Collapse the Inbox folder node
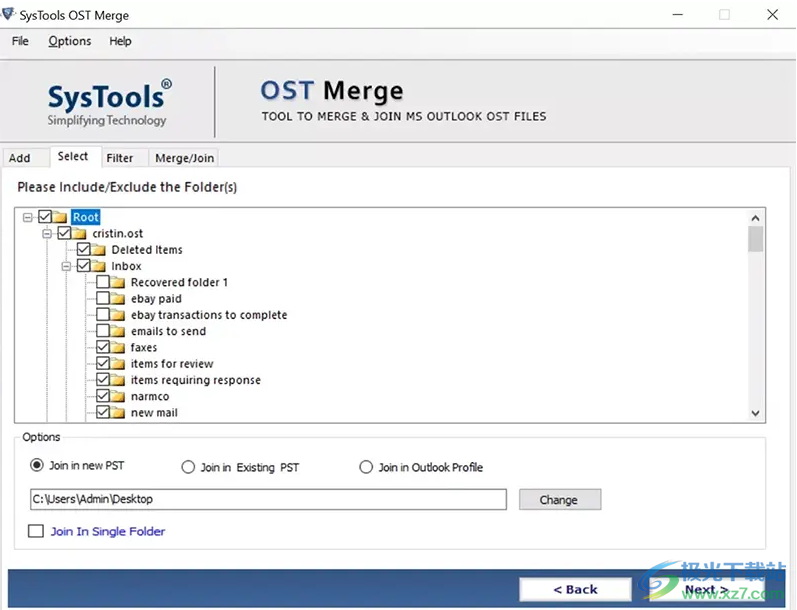The image size is (797, 610). point(66,266)
